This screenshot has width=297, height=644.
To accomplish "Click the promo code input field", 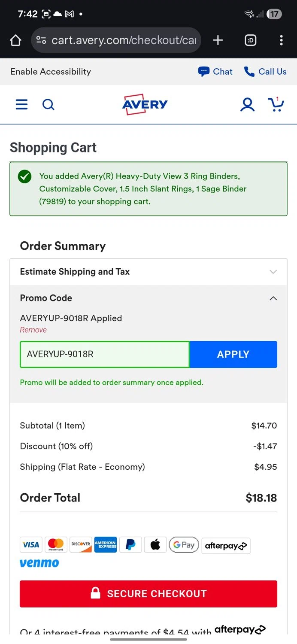I will pyautogui.click(x=105, y=355).
